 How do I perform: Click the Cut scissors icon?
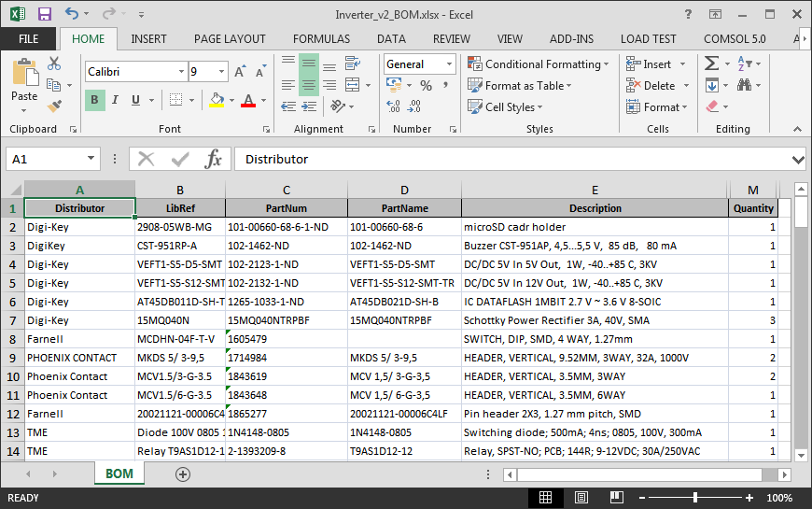point(54,64)
